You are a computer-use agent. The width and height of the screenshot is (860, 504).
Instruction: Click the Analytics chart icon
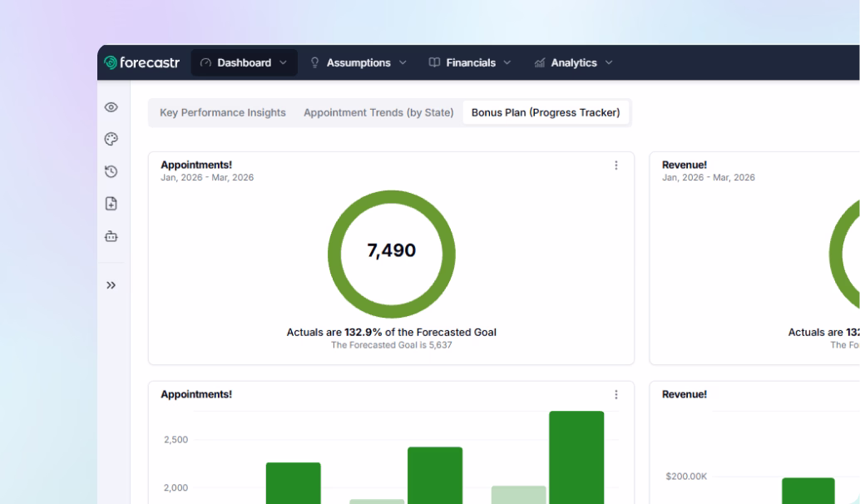pyautogui.click(x=540, y=62)
